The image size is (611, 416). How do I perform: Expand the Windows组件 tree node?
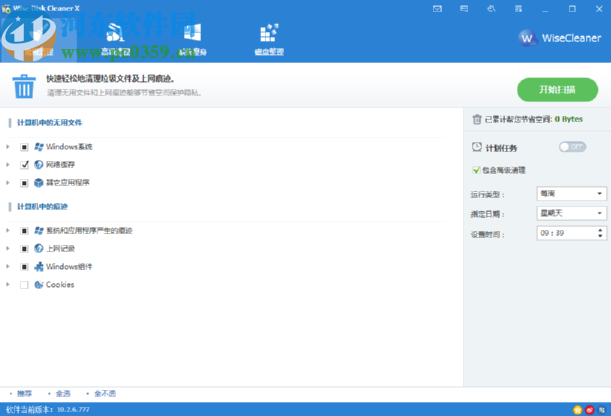[x=8, y=266]
